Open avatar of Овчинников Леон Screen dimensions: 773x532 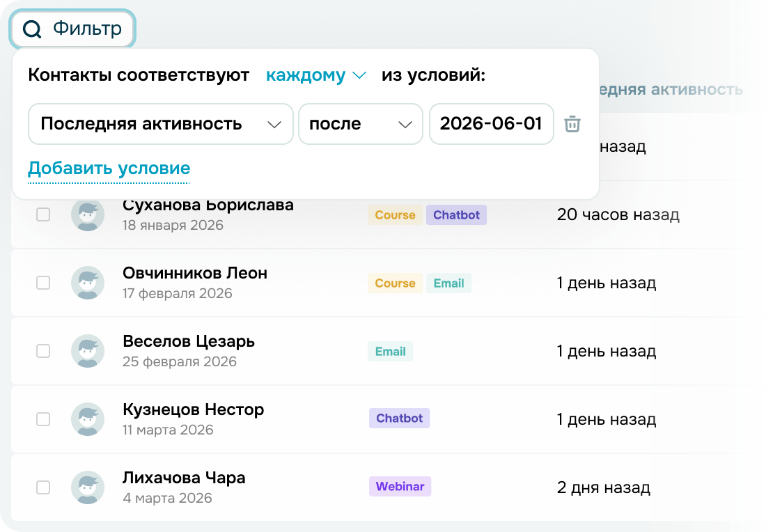click(x=88, y=283)
